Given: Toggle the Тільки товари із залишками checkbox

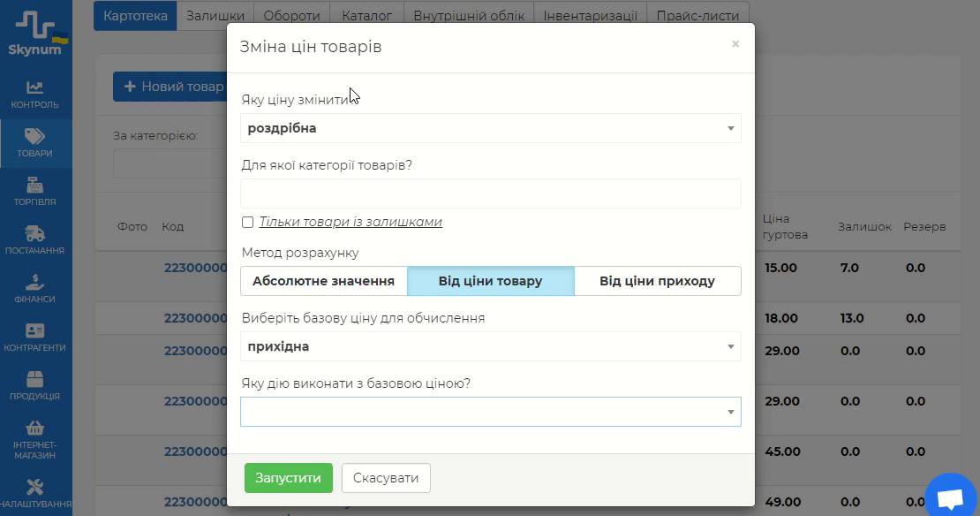Looking at the screenshot, I should (x=248, y=222).
